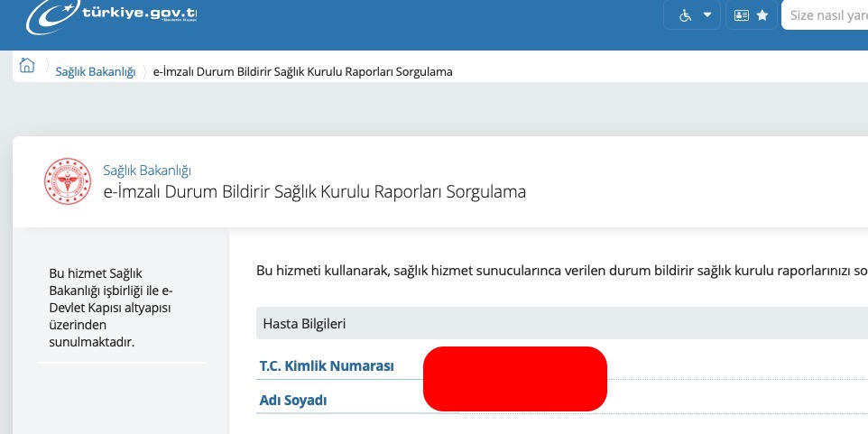Image resolution: width=868 pixels, height=434 pixels.
Task: Click the ID card icon in header
Action: (x=743, y=15)
